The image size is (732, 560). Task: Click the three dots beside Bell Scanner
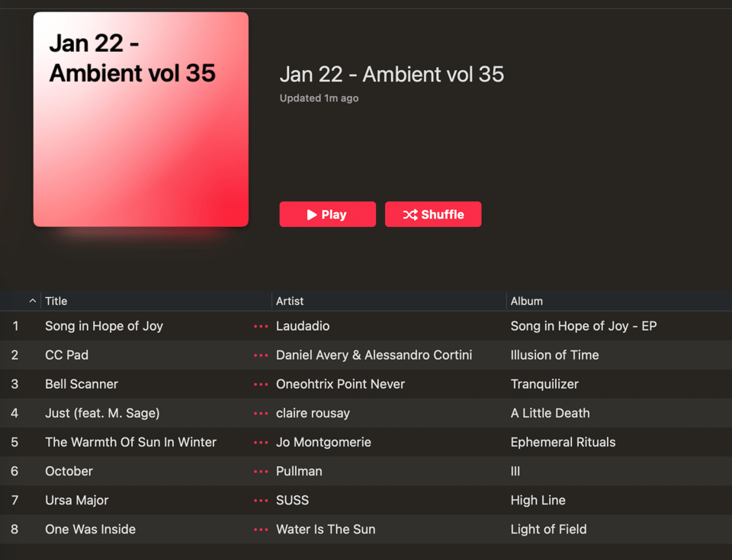click(x=261, y=384)
